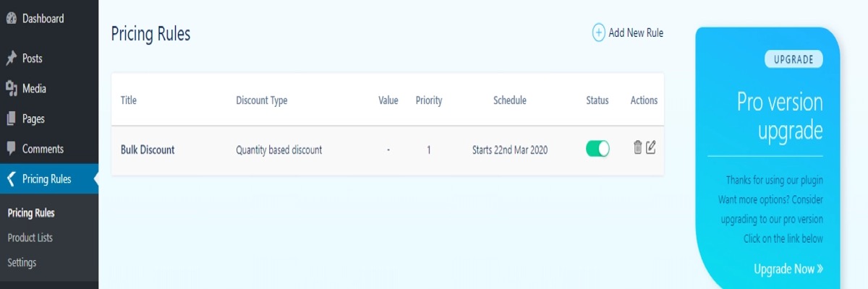Click the Posts pushpin icon

[11, 59]
